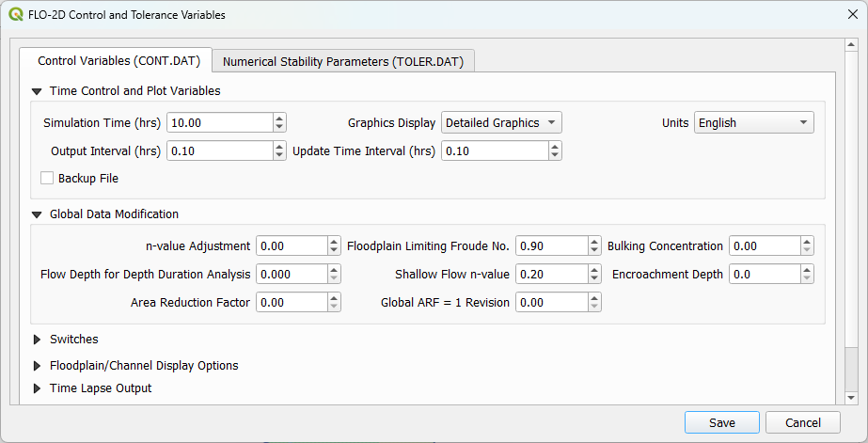868x443 pixels.
Task: Click the Cancel button
Action: [802, 422]
